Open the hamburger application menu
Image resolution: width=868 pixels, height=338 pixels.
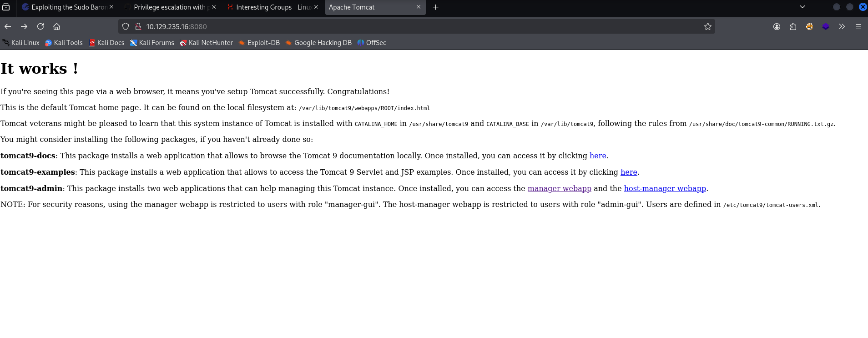[x=858, y=26]
